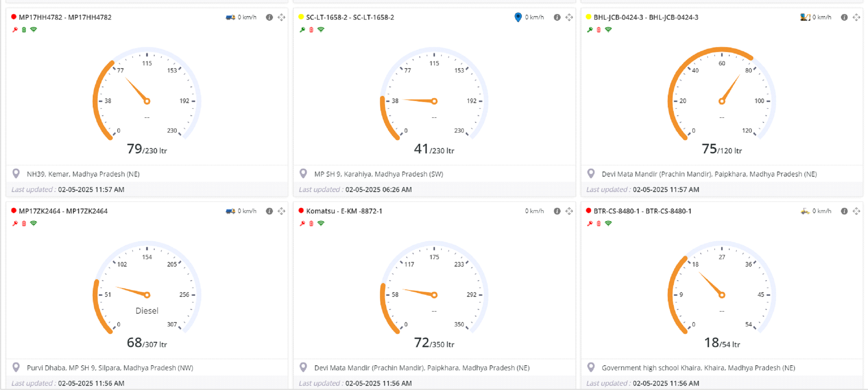
Task: Click red ignition key icon under MP17HH4782
Action: click(x=15, y=30)
